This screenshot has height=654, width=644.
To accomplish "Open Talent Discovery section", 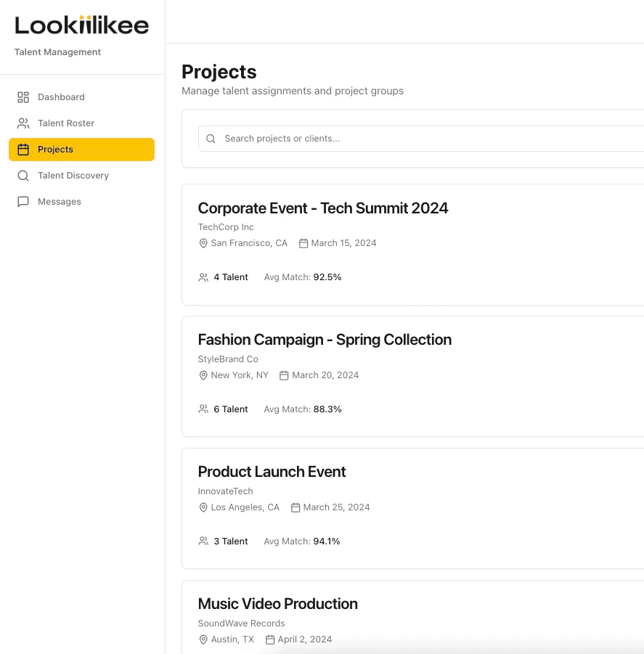I will tap(73, 176).
